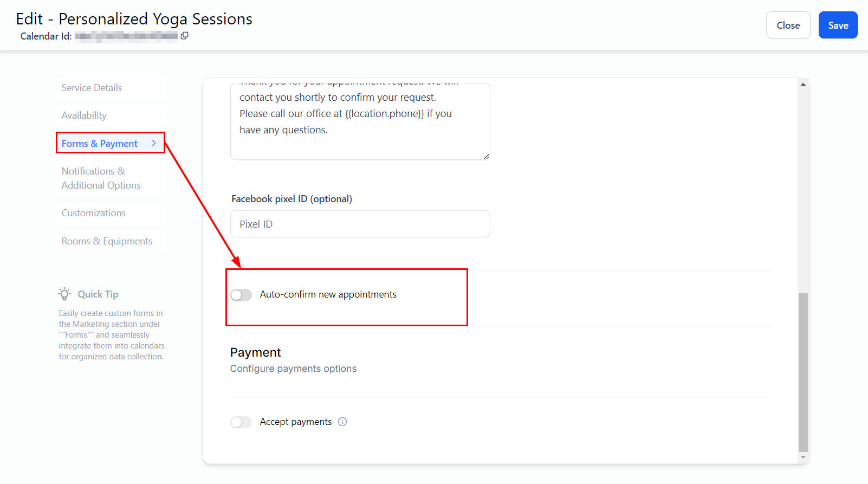Close the Edit calendar page
Image resolution: width=868 pixels, height=484 pixels.
pyautogui.click(x=788, y=25)
